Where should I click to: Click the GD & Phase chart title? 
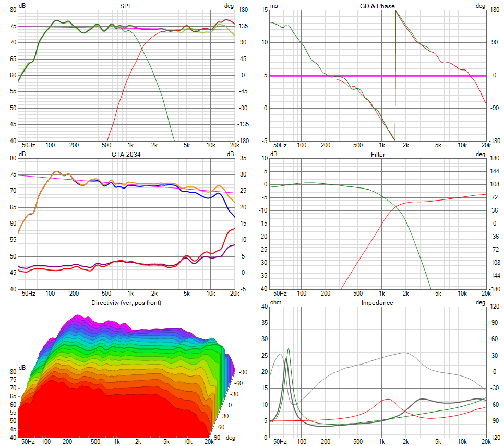tap(377, 6)
